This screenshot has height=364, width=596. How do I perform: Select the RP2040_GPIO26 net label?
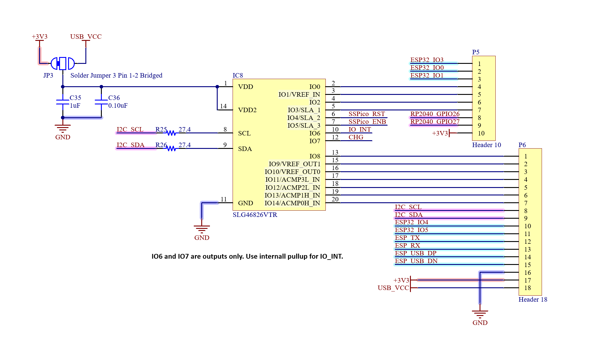click(435, 114)
